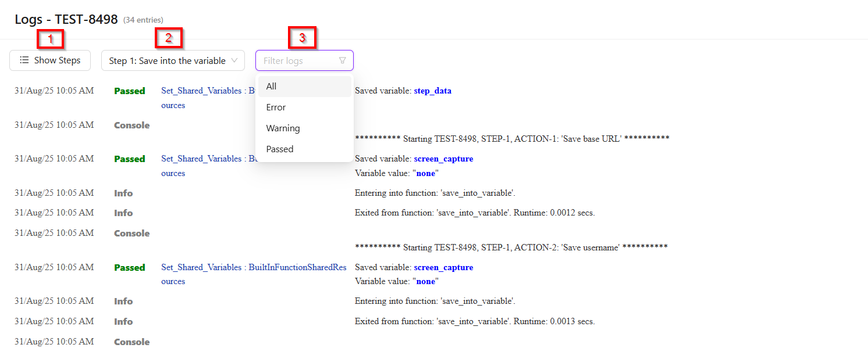
Task: Click the list icon on Show Steps
Action: pyautogui.click(x=24, y=60)
